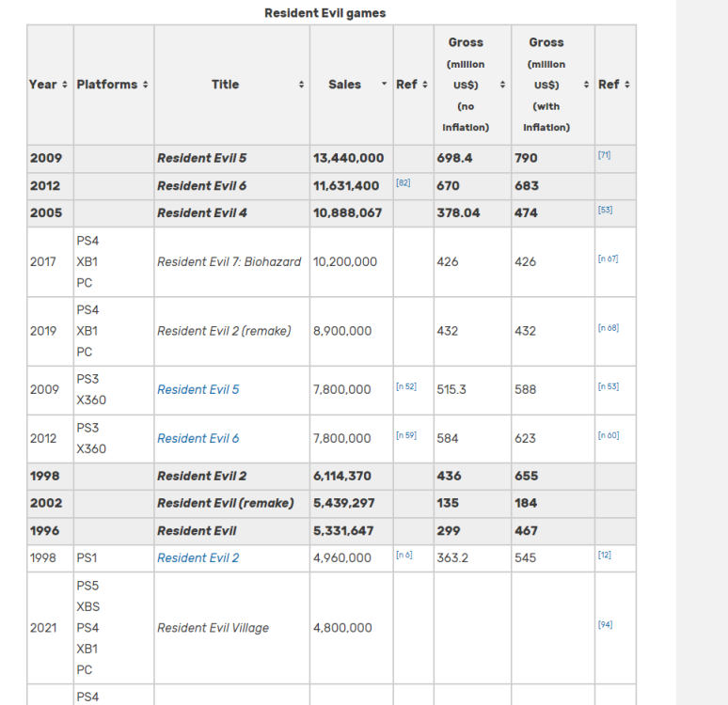Select Resident Evil Village title
The image size is (728, 705).
214,628
